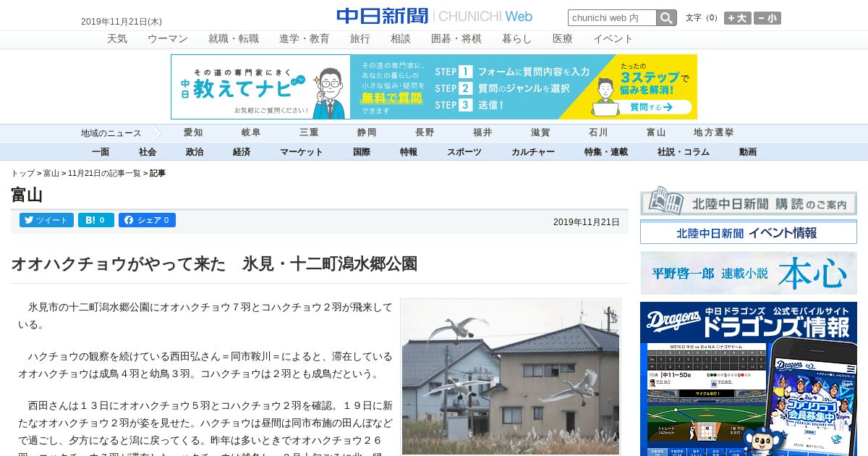Screen dimensions: 868x456
Task: Share article via Twitter ツイート button
Action: [46, 220]
